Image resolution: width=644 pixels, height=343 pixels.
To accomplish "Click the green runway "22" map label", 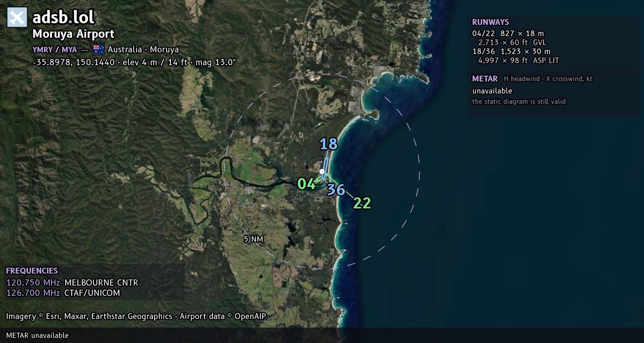I will 362,203.
